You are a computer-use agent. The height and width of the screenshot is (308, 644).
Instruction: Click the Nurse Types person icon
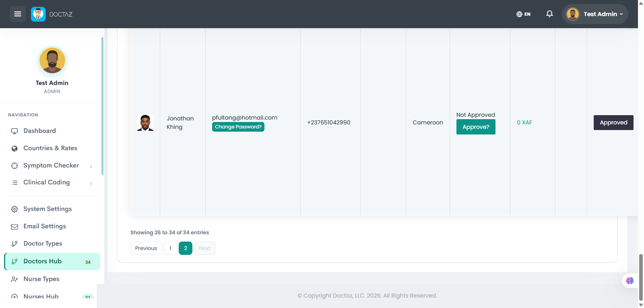14,279
